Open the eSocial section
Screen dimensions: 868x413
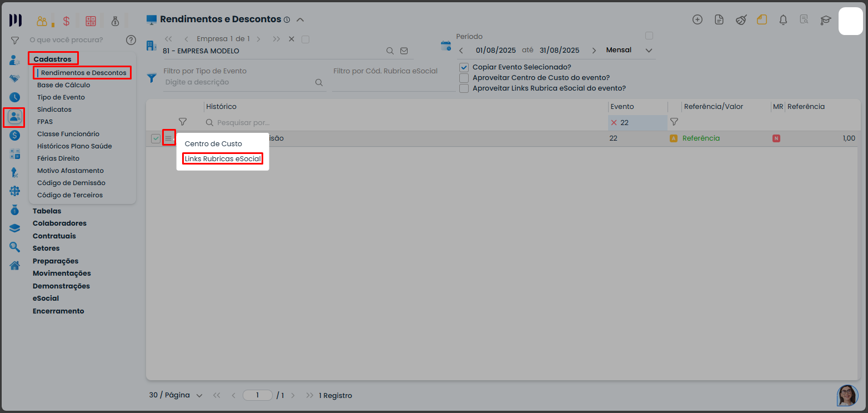(x=46, y=298)
